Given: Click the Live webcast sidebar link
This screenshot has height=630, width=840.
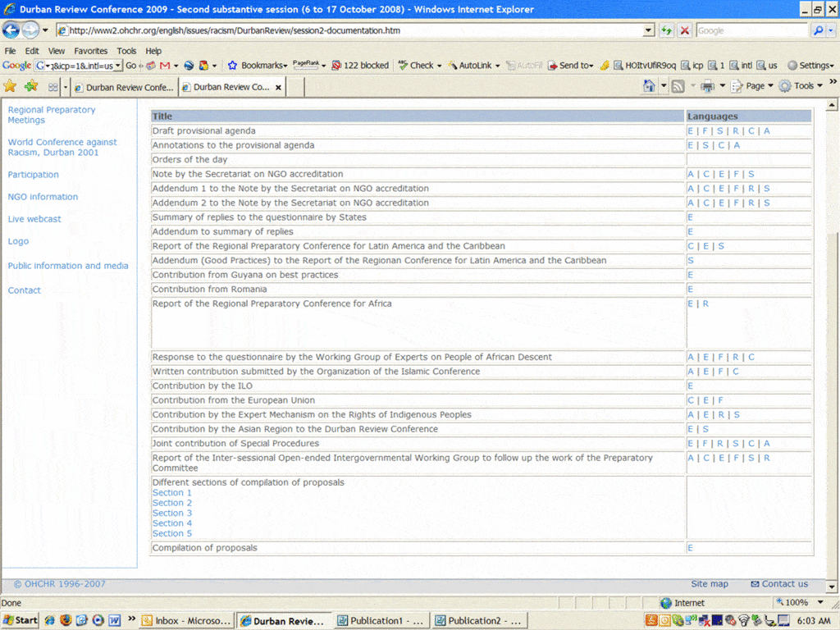Looking at the screenshot, I should coord(34,219).
